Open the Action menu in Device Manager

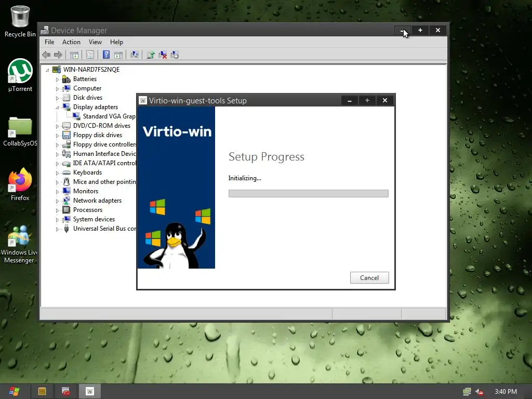pyautogui.click(x=71, y=42)
